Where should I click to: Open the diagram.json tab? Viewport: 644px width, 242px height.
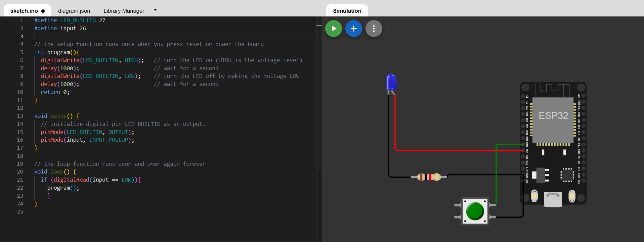[74, 11]
